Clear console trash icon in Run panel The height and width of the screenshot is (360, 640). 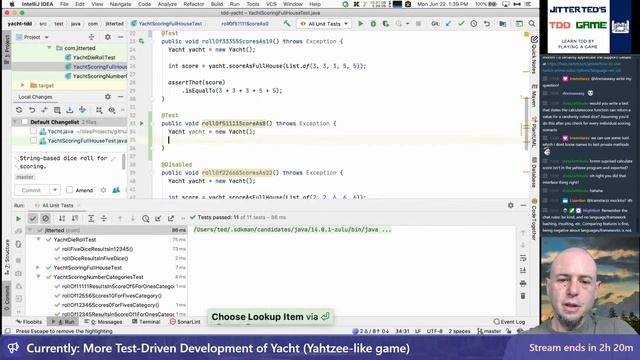(523, 296)
